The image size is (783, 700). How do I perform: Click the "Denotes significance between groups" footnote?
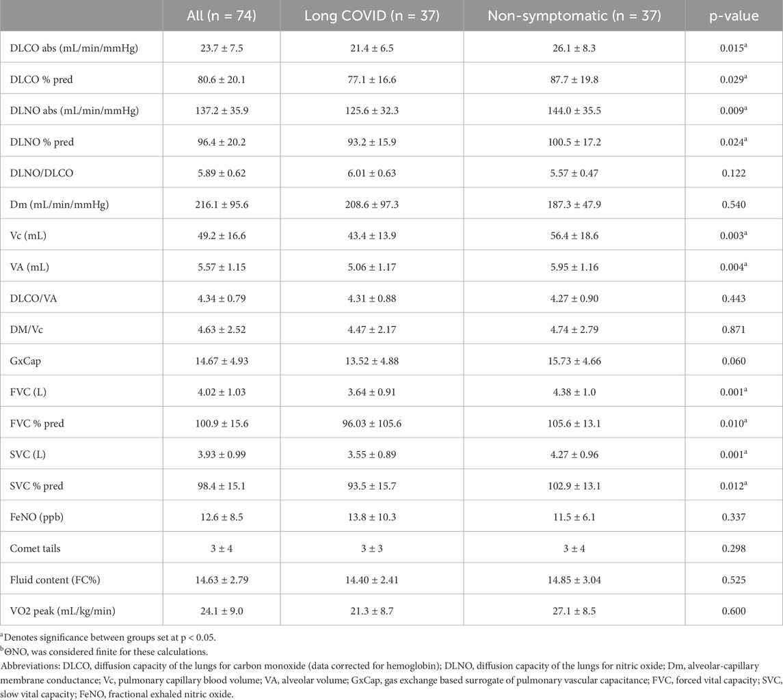[x=108, y=638]
